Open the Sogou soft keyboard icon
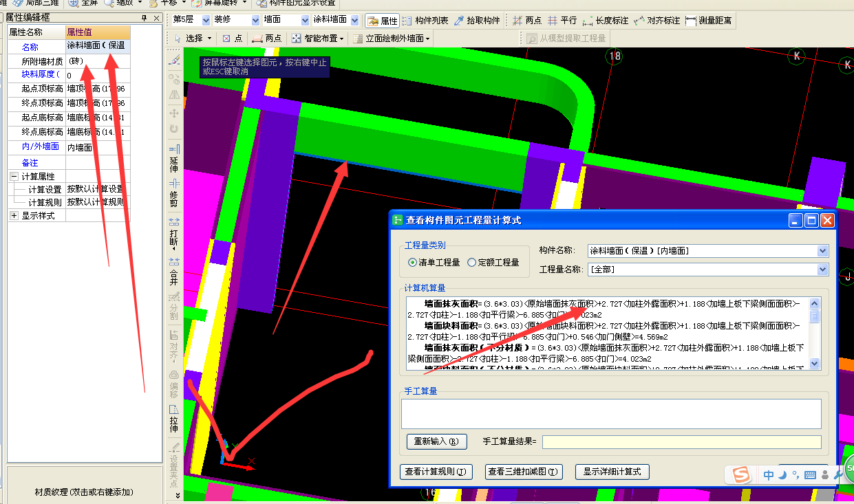The width and height of the screenshot is (854, 504). coord(810,475)
